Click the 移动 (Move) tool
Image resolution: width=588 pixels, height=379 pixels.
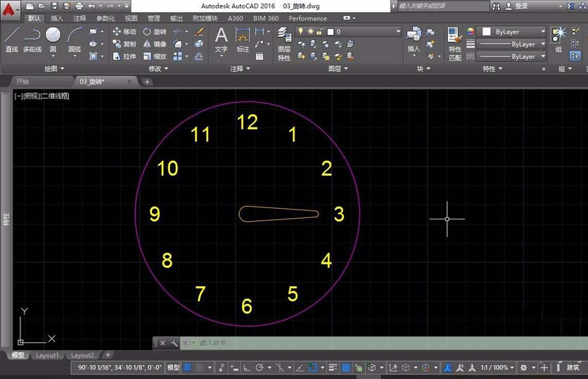click(x=124, y=32)
